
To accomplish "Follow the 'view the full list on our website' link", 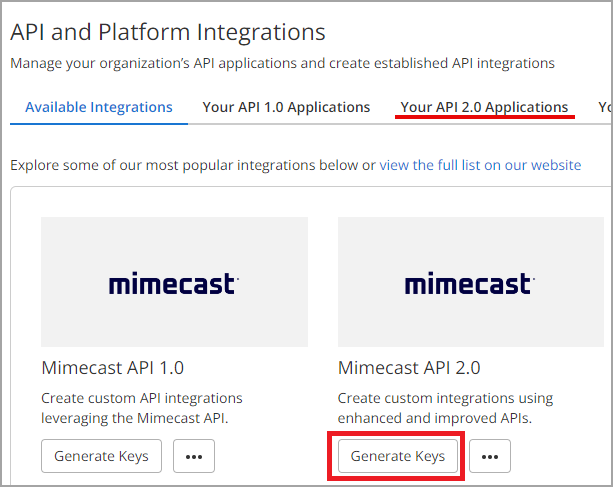I will click(x=480, y=164).
